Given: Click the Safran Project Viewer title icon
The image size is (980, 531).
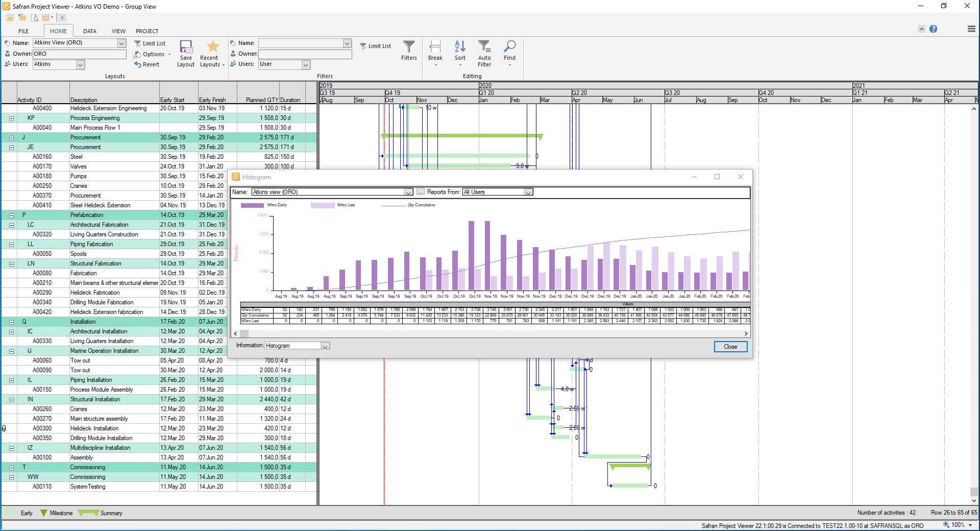Looking at the screenshot, I should pos(6,6).
